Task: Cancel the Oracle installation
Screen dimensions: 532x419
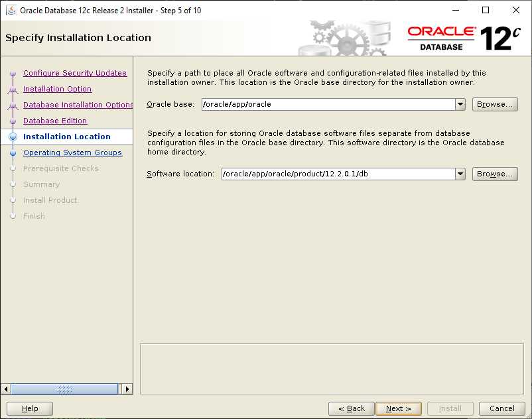Action: tap(501, 408)
